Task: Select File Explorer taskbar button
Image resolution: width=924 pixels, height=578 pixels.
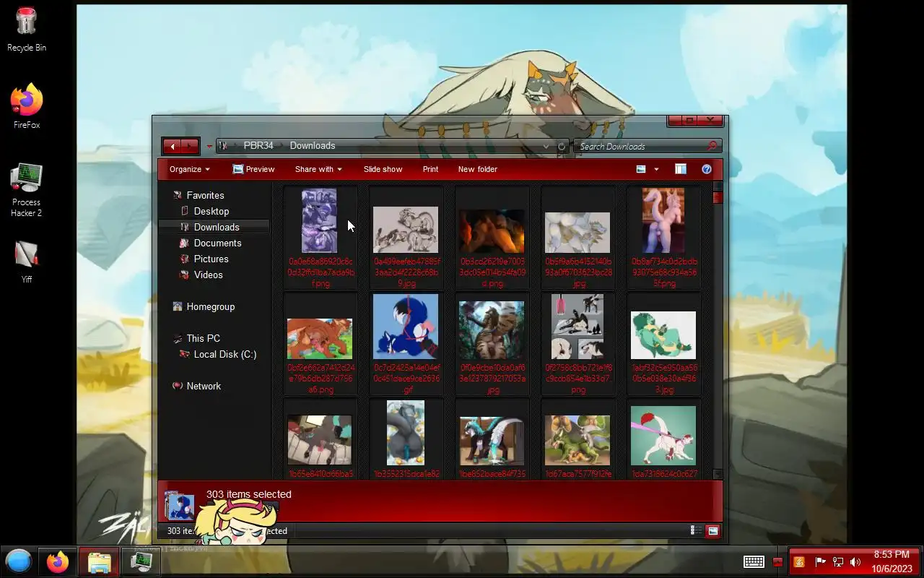Action: (x=99, y=561)
